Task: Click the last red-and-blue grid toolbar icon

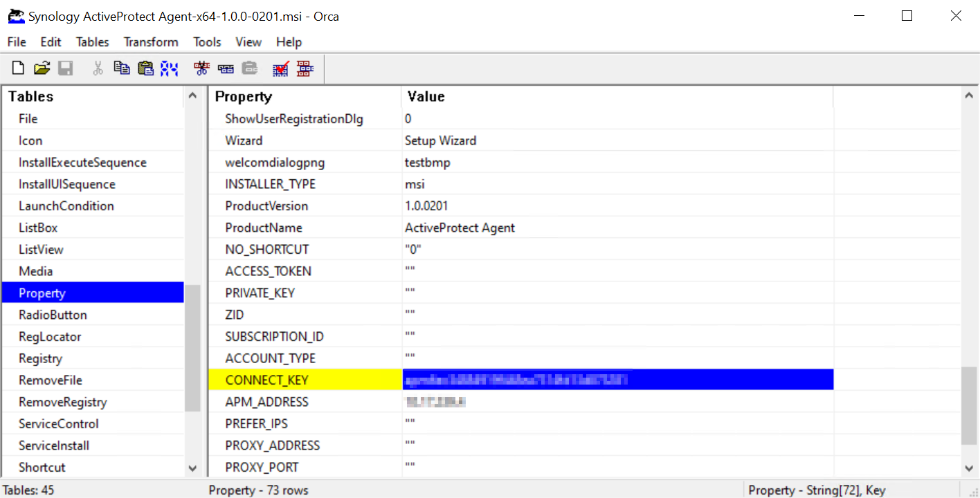Action: tap(305, 68)
